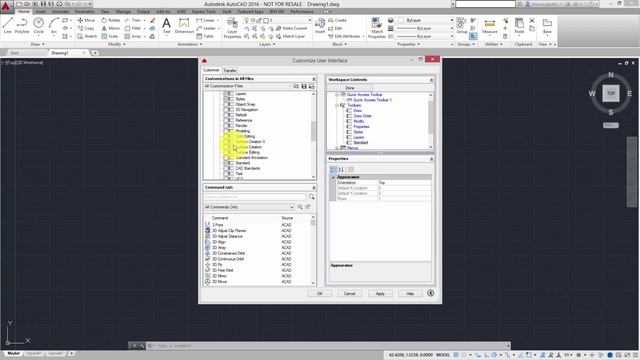Image resolution: width=640 pixels, height=360 pixels.
Task: Toggle the Standard toolbar checkbox in left tree
Action: click(226, 163)
